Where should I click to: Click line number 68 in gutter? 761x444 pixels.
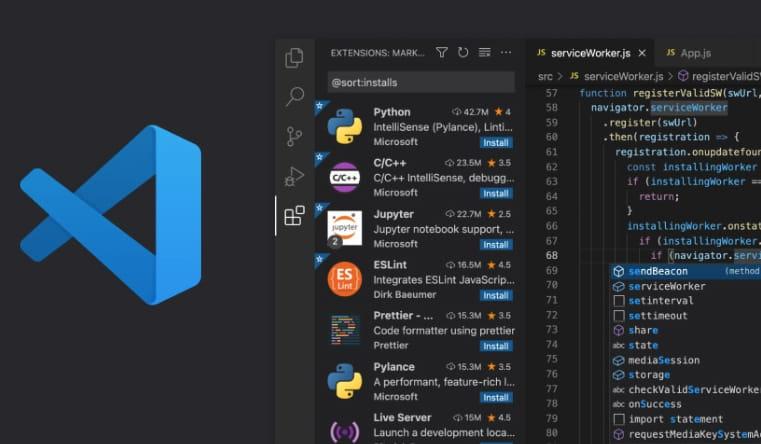552,255
